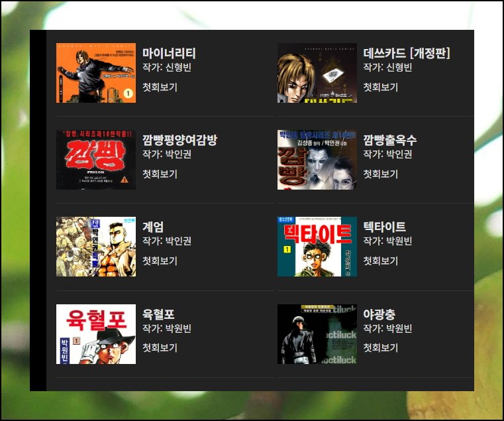Select author text 작가: 박원빈 under 텍타이트
504x421 pixels.
(x=387, y=241)
